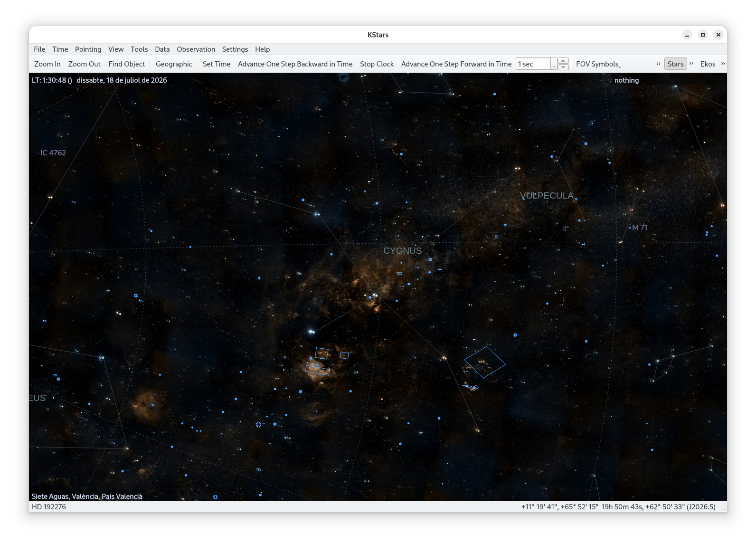Viewport: 756px width, 544px height.
Task: Click the M 71 object label
Action: pyautogui.click(x=640, y=228)
